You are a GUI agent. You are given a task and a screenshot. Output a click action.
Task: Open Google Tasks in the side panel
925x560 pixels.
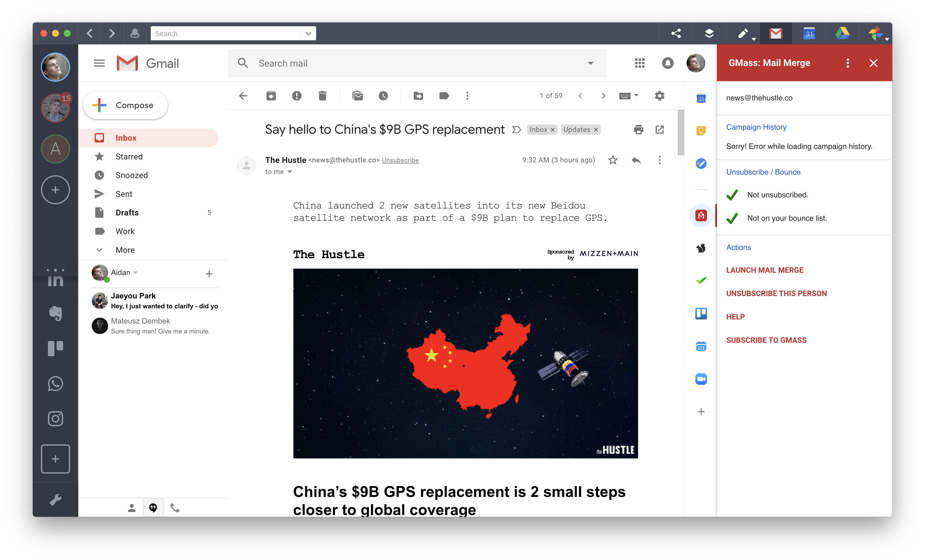(701, 164)
